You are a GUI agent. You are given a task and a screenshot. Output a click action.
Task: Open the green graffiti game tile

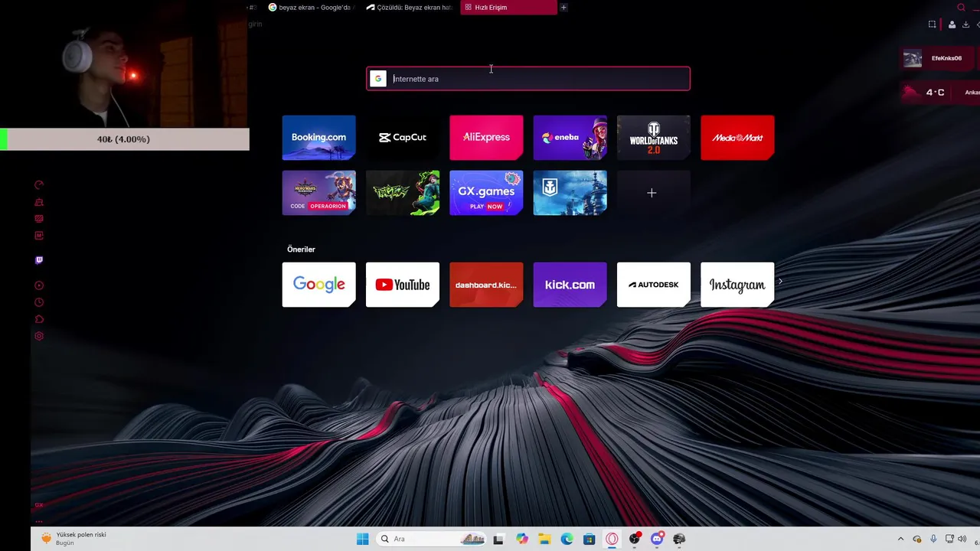pyautogui.click(x=403, y=193)
